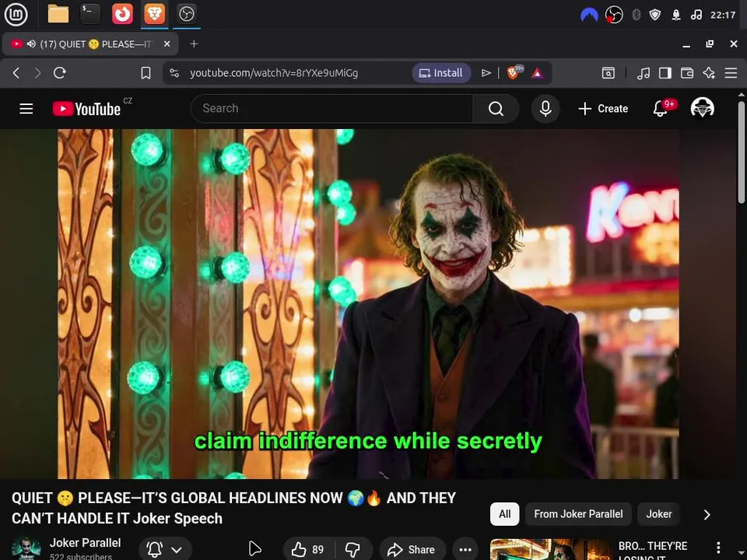Open the music note tray applet
The height and width of the screenshot is (560, 747).
[x=696, y=16]
